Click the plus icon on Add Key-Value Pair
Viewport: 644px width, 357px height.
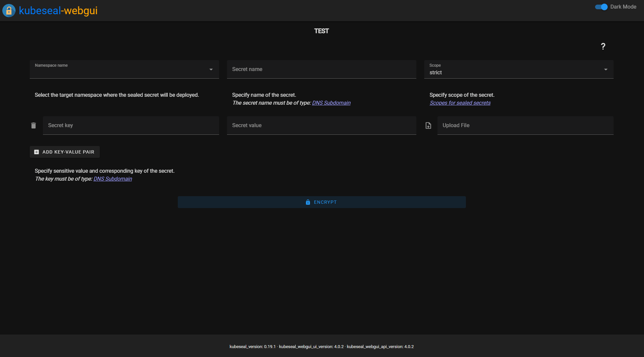point(37,152)
